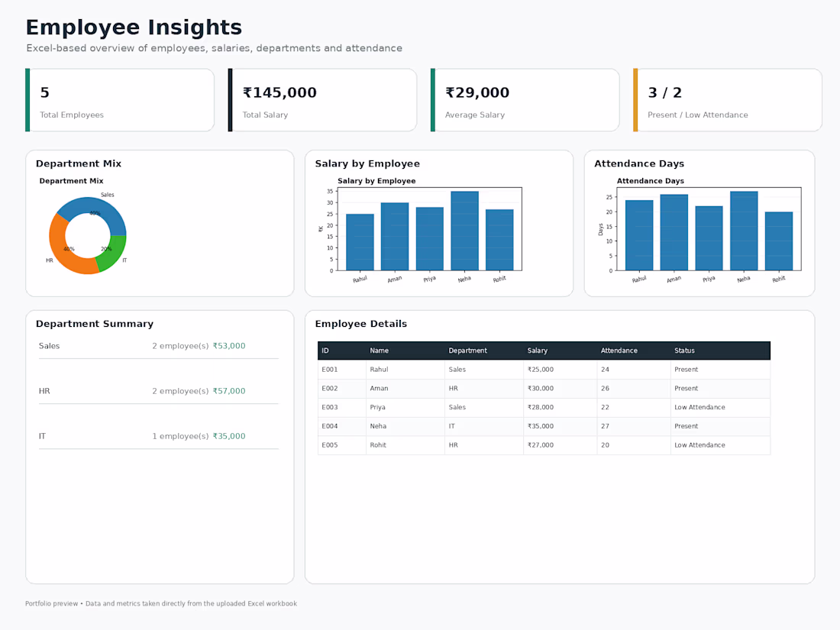Click the IT ₹35,000 department summary row
840x630 pixels.
pyautogui.click(x=159, y=436)
